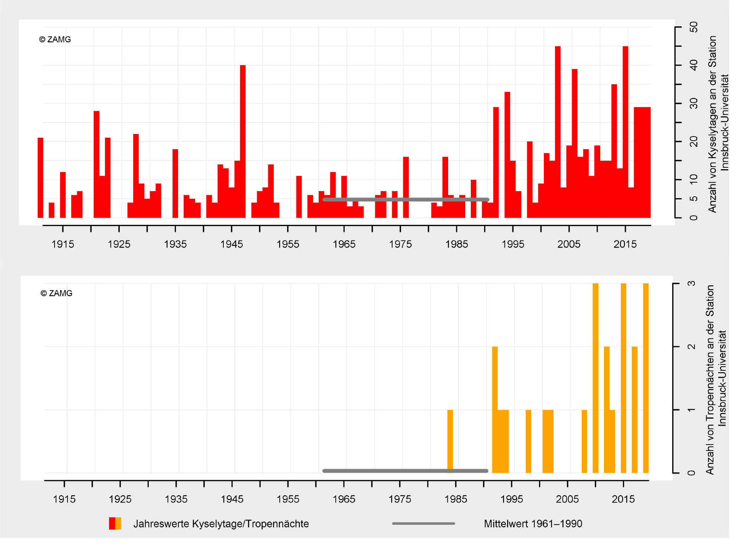Screen dimensions: 752x560
Task: Click the 3 tick label on the bottom y-axis
Action: tap(691, 284)
